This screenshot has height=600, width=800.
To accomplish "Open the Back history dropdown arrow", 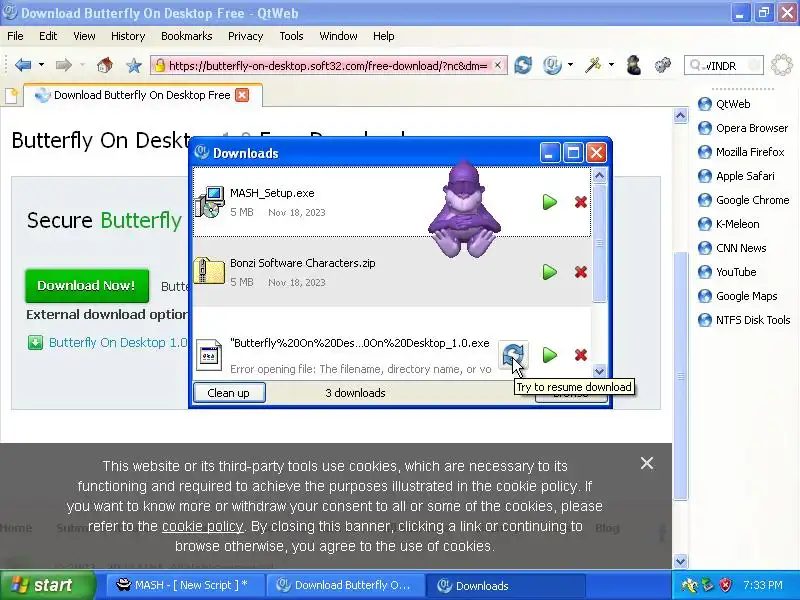I will [41, 65].
